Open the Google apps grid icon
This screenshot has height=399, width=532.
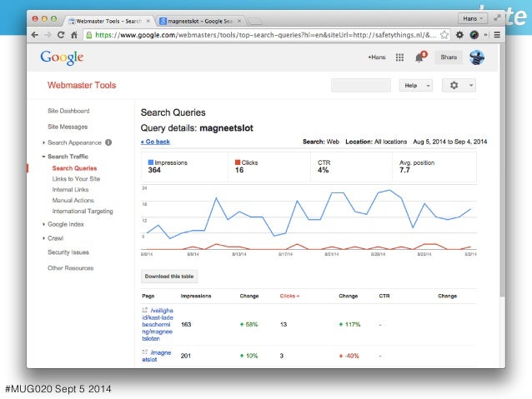click(399, 57)
